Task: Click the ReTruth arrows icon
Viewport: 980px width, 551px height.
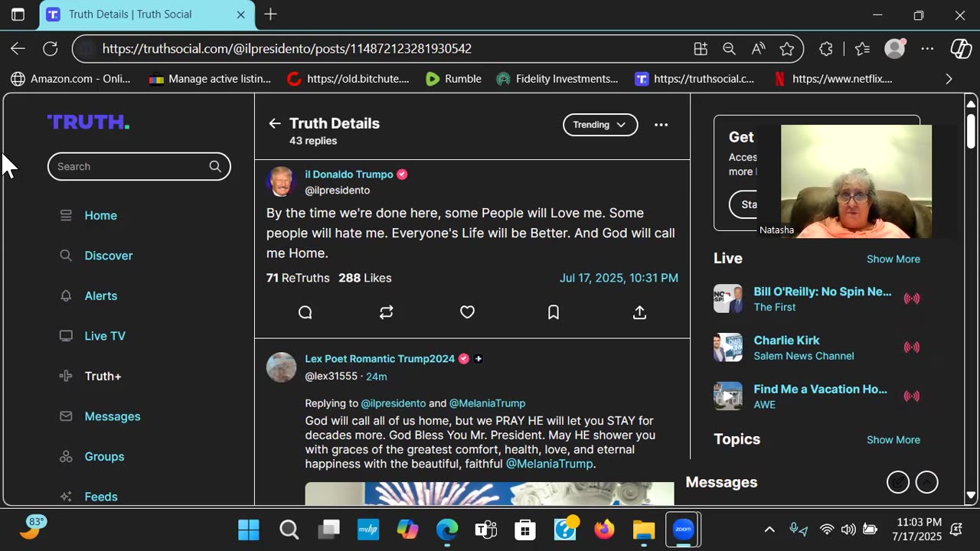Action: pos(386,312)
